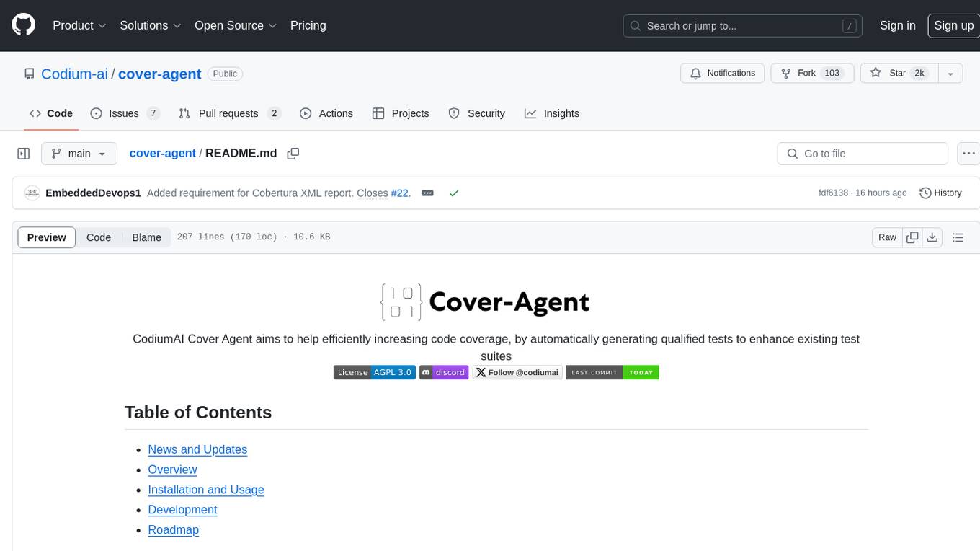Switch to the Actions tab
The height and width of the screenshot is (551, 980).
pyautogui.click(x=326, y=113)
